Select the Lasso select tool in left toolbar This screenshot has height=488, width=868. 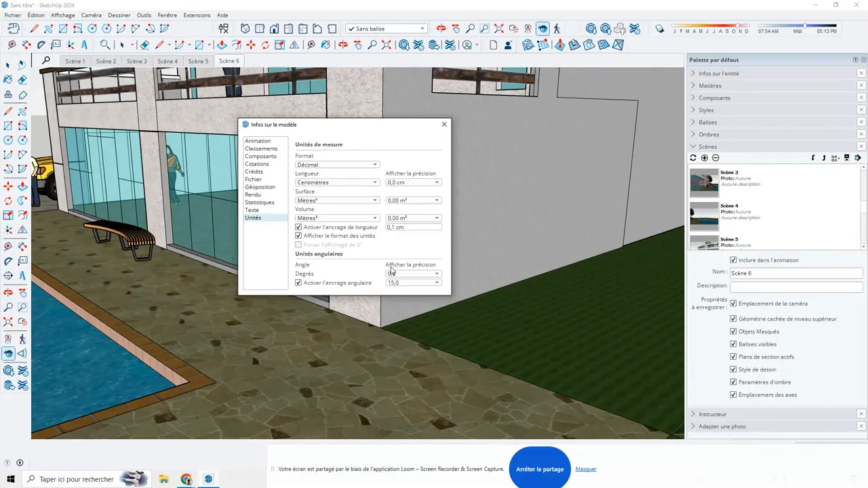pyautogui.click(x=22, y=64)
